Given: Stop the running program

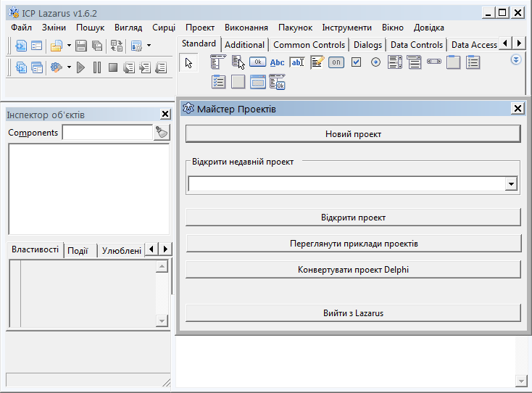Looking at the screenshot, I should 113,67.
